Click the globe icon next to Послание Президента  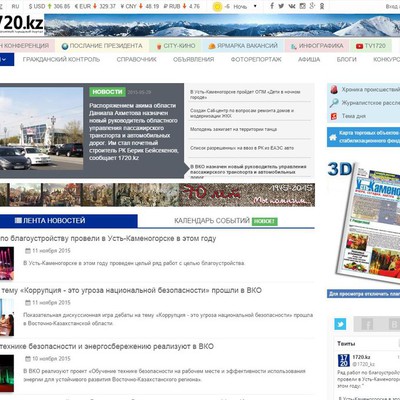click(x=65, y=46)
